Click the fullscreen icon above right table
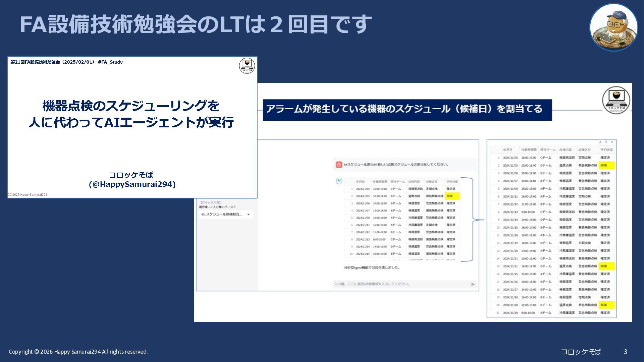Screen dimensions: 644x362 coord(612,142)
